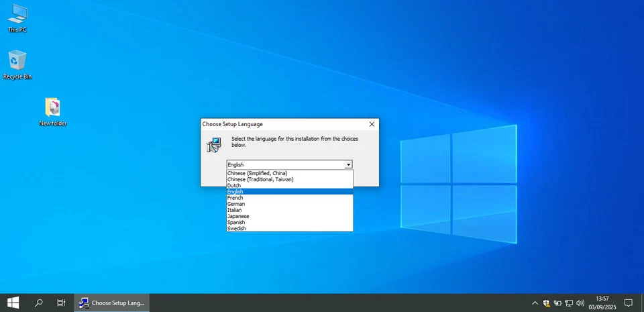The height and width of the screenshot is (312, 644).
Task: Select French from the language list
Action: [235, 198]
